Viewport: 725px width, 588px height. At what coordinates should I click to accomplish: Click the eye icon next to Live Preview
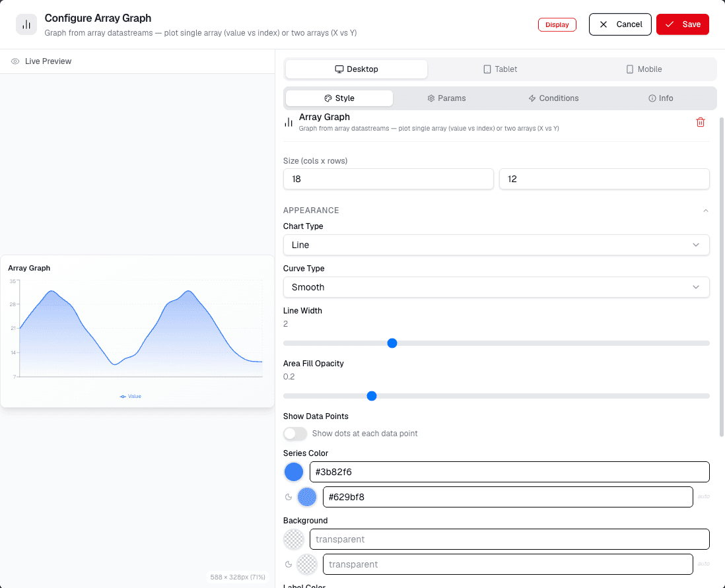15,61
